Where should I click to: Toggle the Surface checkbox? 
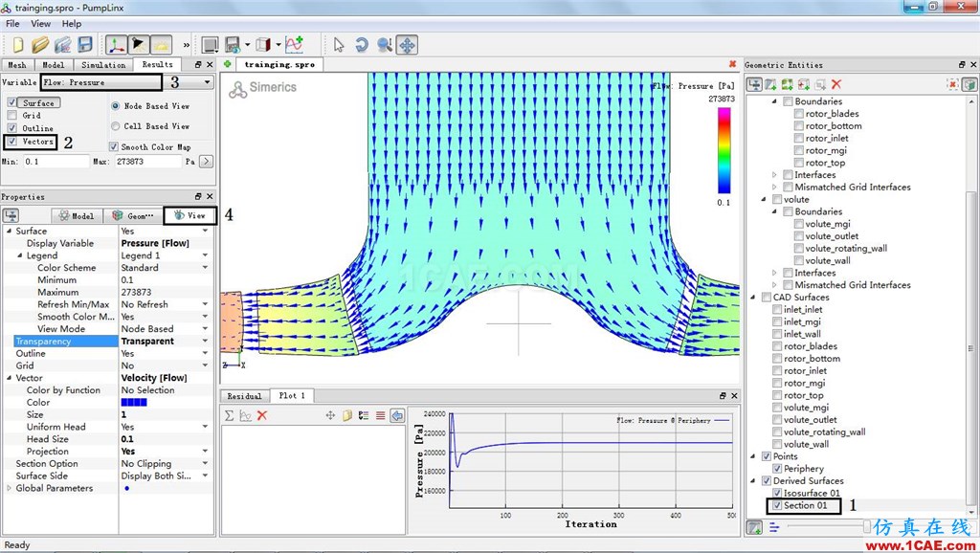[11, 102]
